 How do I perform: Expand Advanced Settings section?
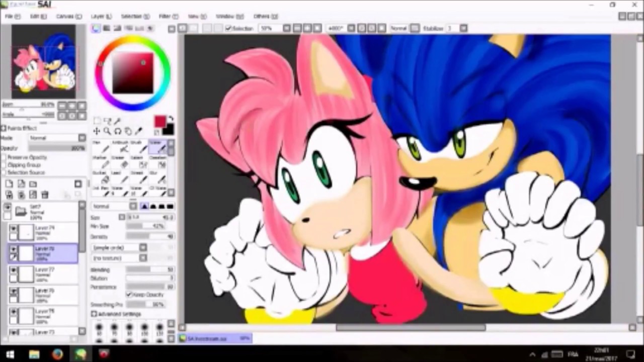click(x=94, y=314)
